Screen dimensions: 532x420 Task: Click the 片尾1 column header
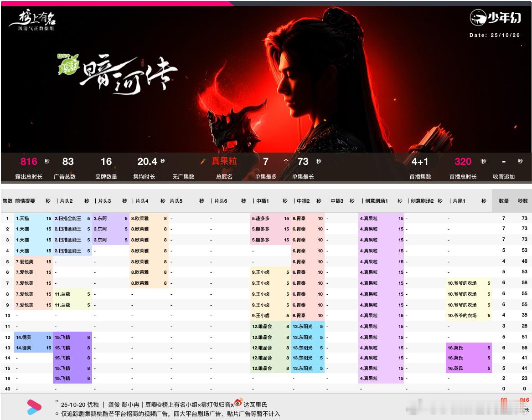tap(459, 201)
